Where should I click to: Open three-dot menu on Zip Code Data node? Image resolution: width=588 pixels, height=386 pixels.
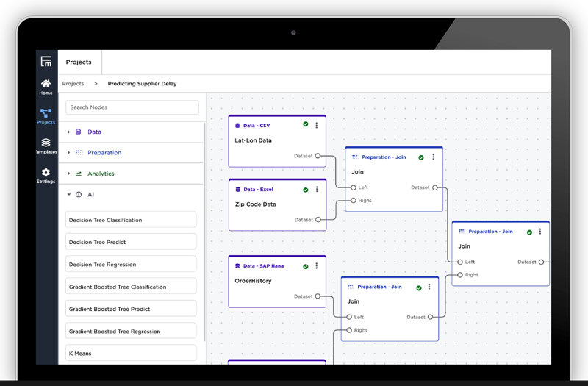point(317,190)
